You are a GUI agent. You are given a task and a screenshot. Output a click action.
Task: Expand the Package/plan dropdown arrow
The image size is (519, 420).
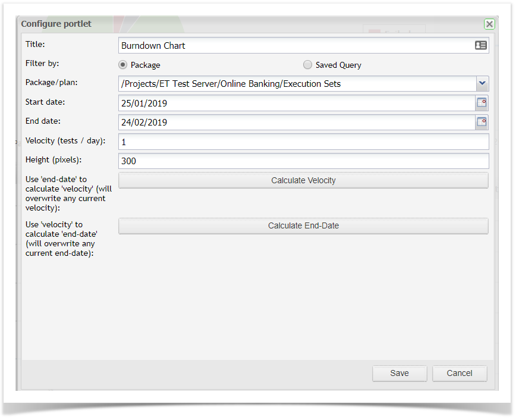pos(482,84)
